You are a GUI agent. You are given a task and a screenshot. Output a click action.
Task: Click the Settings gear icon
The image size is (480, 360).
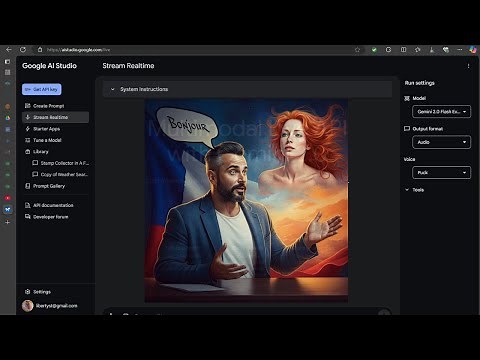click(28, 292)
